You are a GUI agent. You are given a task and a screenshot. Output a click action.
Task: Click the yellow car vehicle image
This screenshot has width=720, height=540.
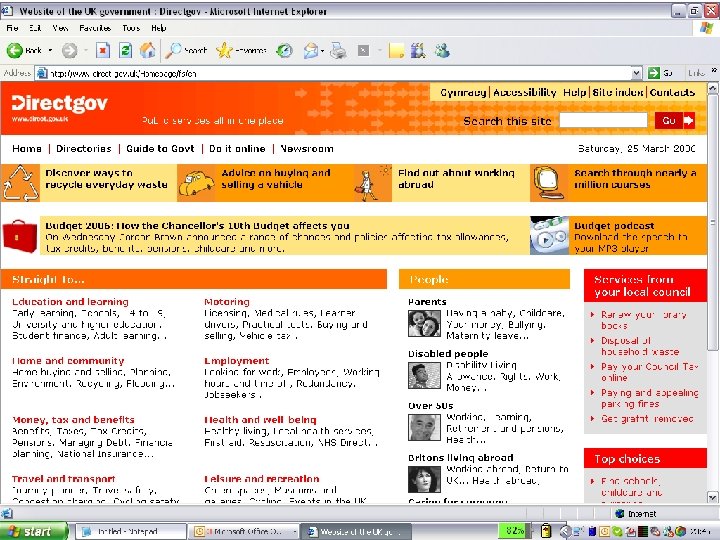196,184
